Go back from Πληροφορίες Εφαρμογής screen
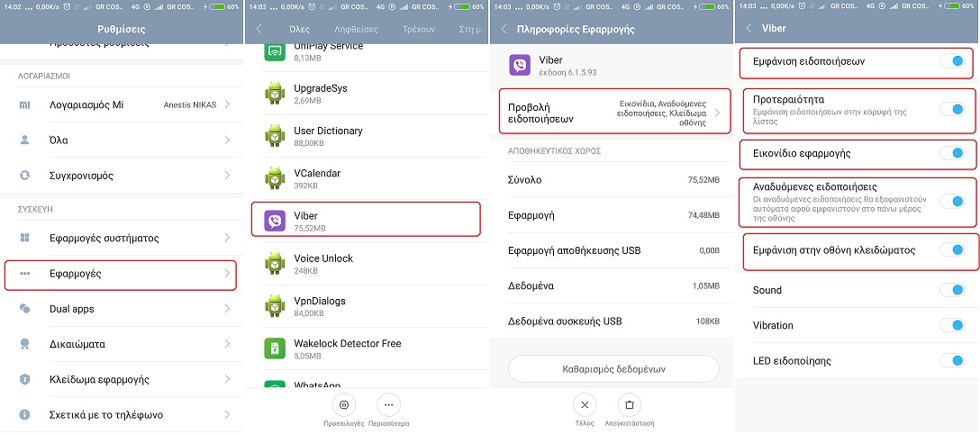Screen dimensions: 980x435 (504, 29)
